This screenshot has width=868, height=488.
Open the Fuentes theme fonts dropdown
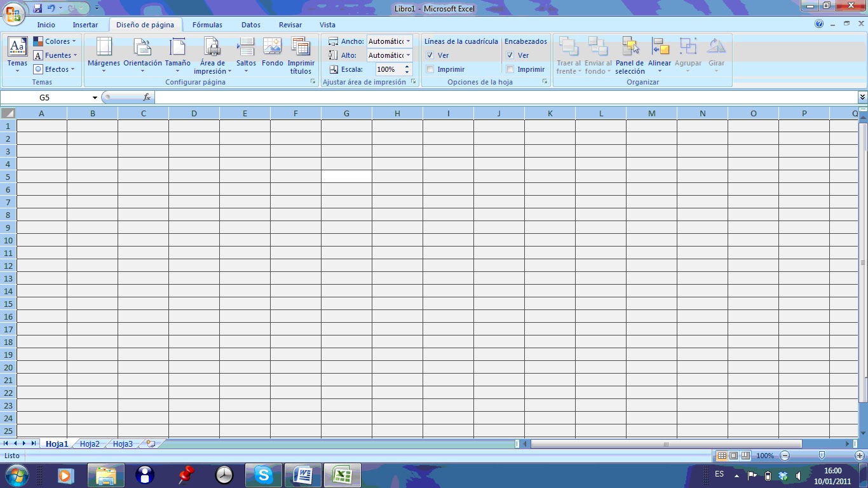click(x=55, y=55)
